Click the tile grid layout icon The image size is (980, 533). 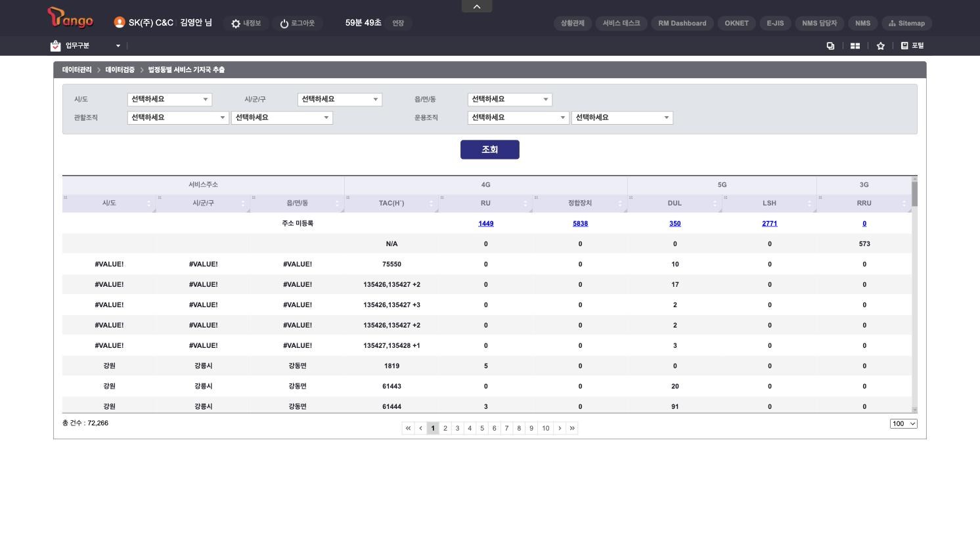[x=855, y=46]
